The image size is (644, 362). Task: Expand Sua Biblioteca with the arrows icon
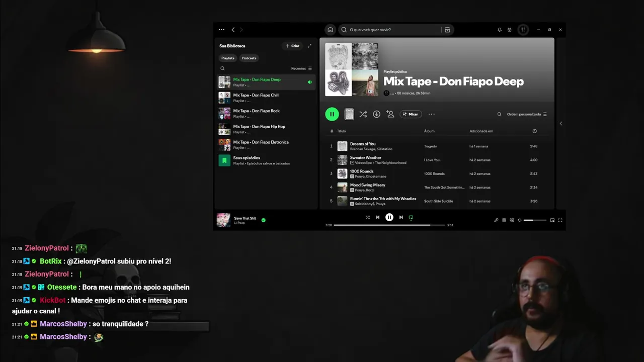pyautogui.click(x=309, y=46)
